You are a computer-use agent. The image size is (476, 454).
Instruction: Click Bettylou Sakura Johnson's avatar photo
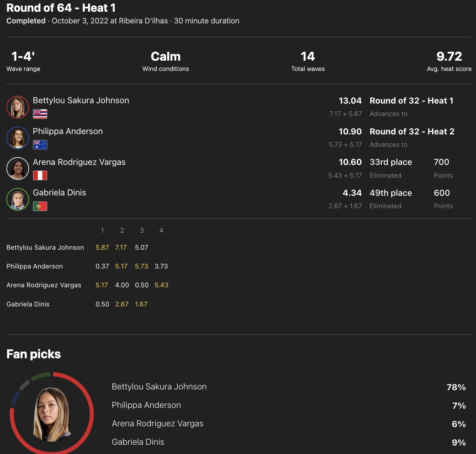(x=18, y=107)
